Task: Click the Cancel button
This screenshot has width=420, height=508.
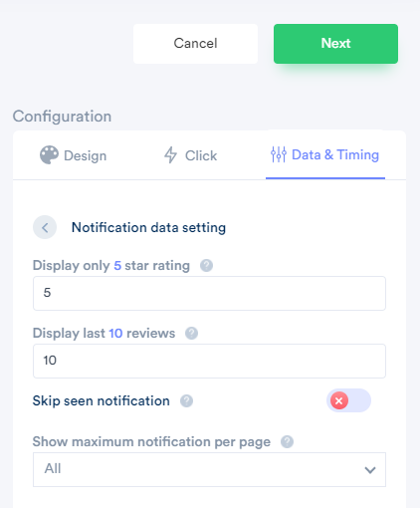Action: click(195, 44)
